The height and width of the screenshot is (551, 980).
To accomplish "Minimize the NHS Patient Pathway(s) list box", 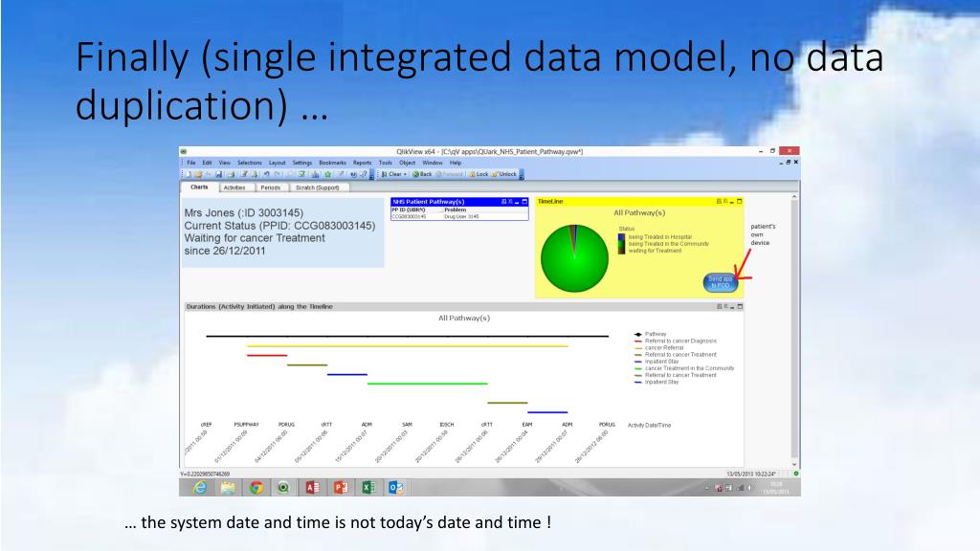I will point(517,202).
